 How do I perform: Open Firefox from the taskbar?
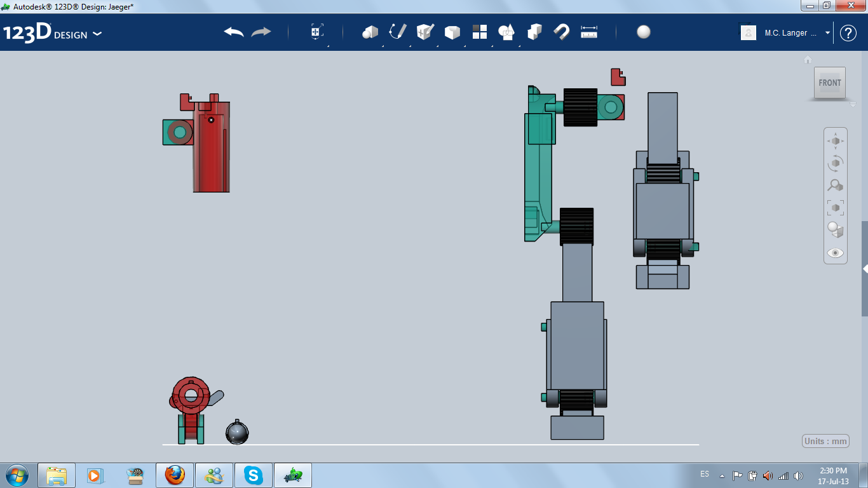click(175, 475)
